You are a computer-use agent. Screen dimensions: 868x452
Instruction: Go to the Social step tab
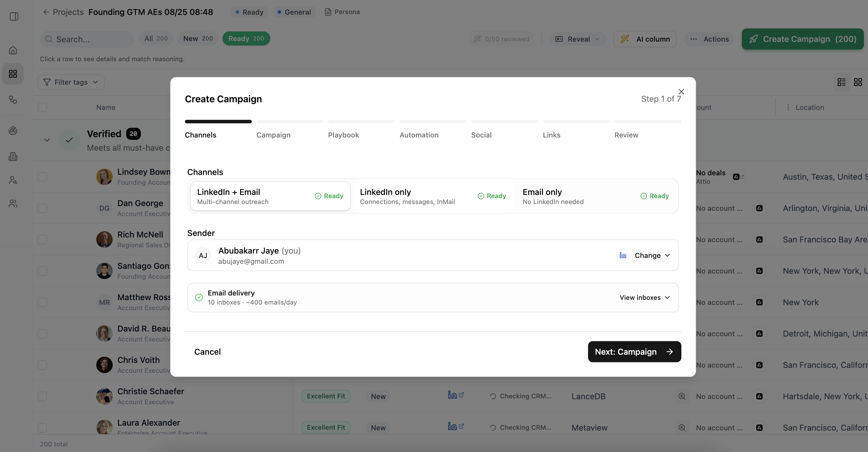481,135
